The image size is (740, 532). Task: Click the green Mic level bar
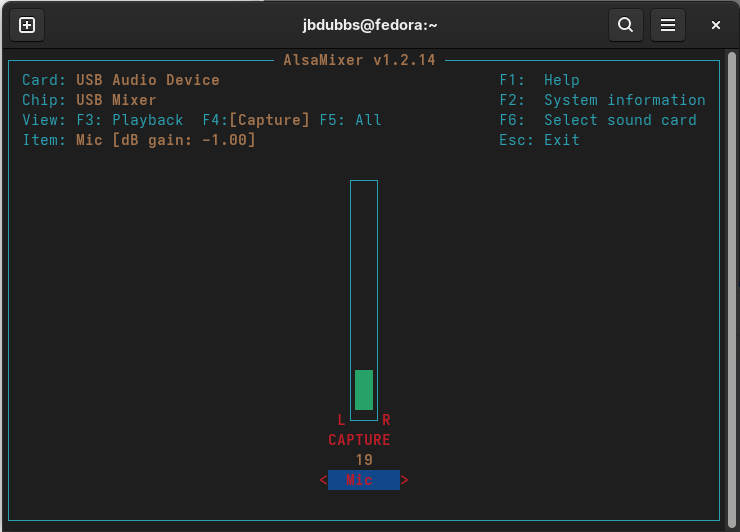pyautogui.click(x=364, y=390)
